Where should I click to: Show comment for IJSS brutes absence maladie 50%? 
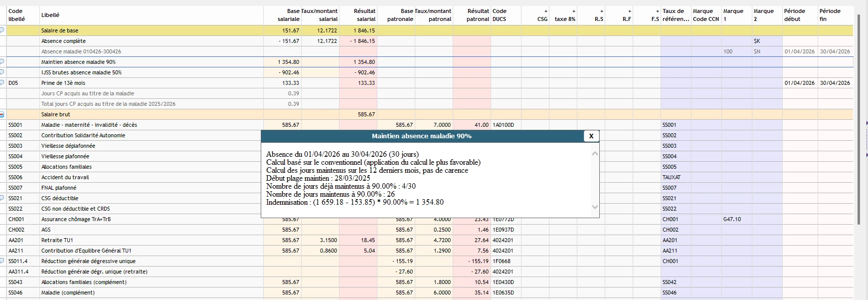coord(2,72)
